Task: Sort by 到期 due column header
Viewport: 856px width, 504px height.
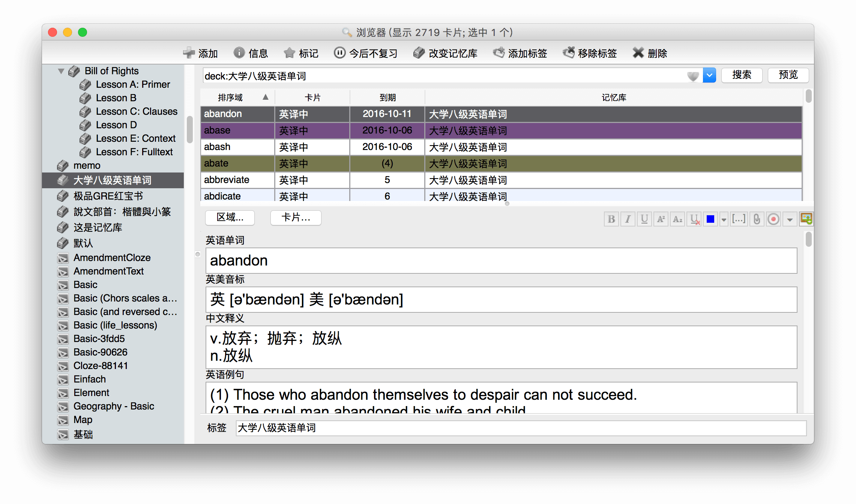Action: [x=387, y=97]
